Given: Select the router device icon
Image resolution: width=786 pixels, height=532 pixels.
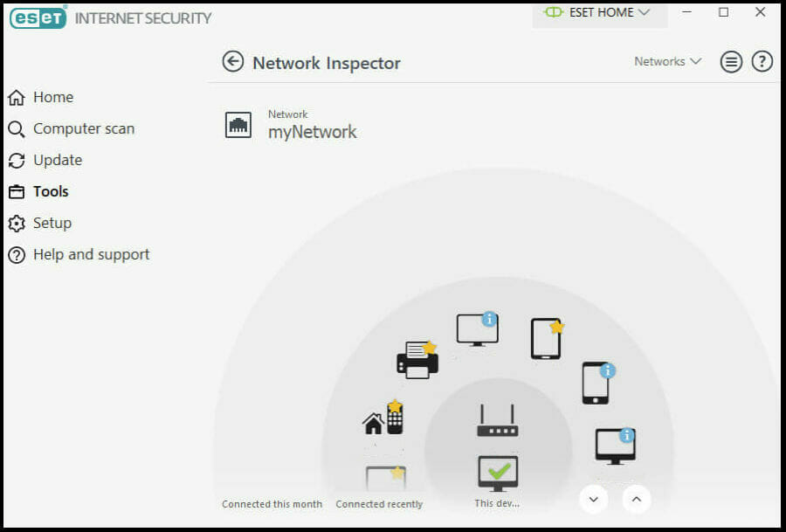Looking at the screenshot, I should point(497,420).
